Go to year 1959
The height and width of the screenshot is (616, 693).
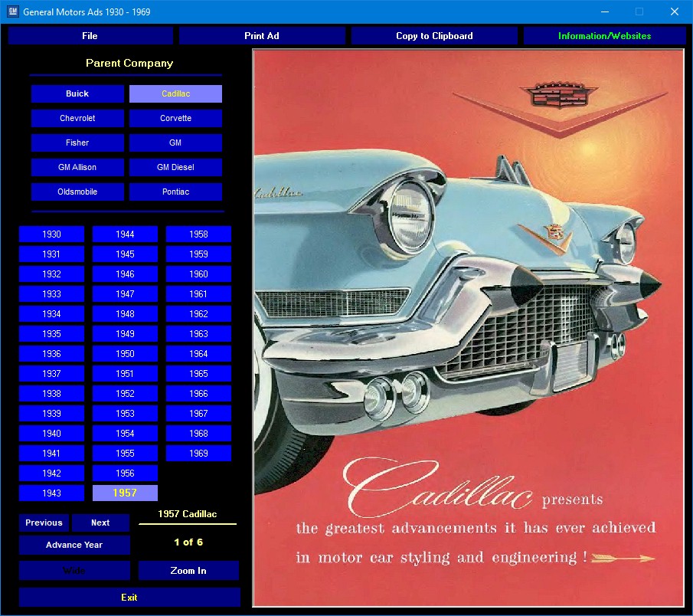click(x=198, y=254)
